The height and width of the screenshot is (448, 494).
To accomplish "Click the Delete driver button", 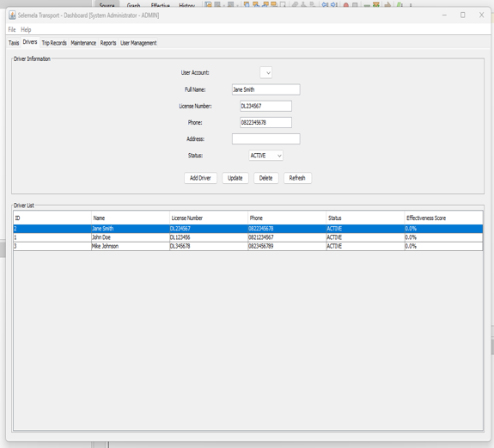I will click(266, 178).
